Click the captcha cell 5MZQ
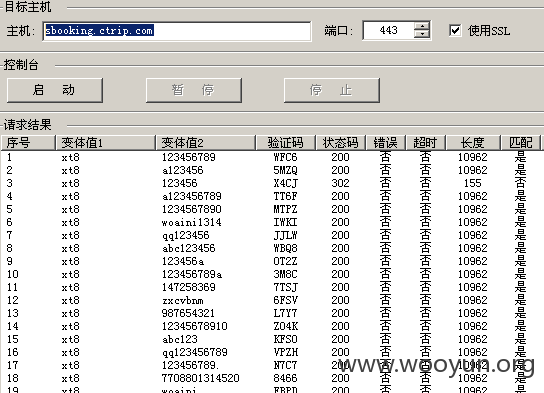This screenshot has height=393, width=544. pos(285,170)
